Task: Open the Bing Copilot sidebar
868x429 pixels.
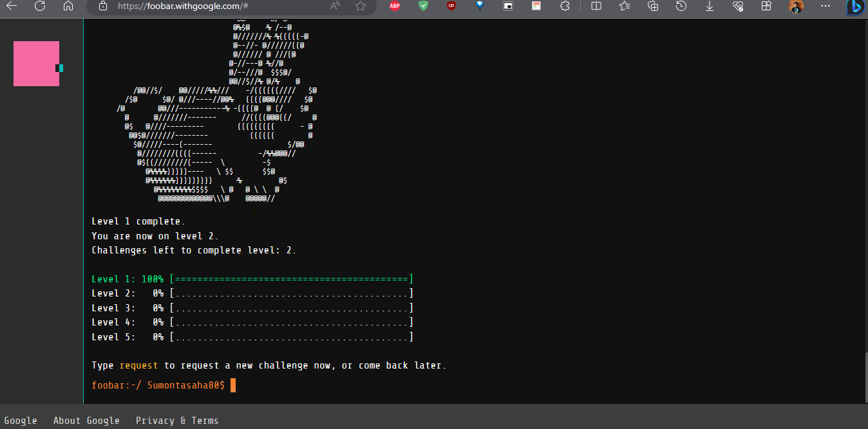Action: 855,6
